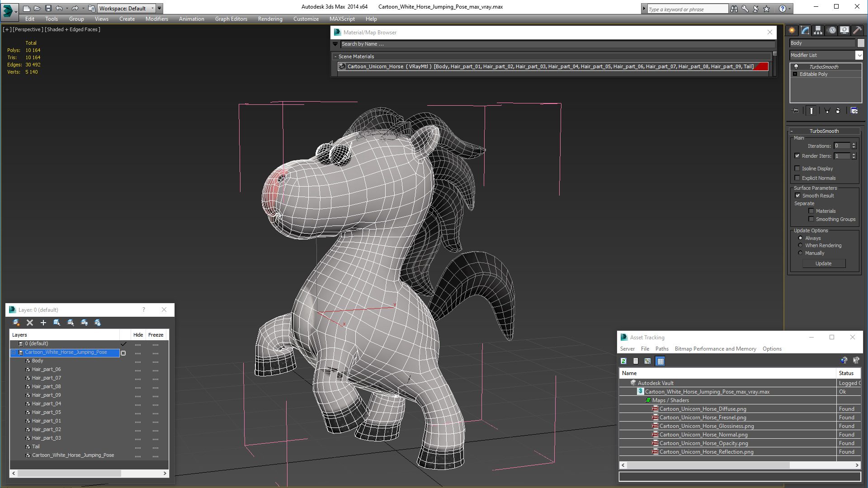The image size is (868, 488).
Task: Click the Open File folder icon
Action: pyautogui.click(x=38, y=8)
